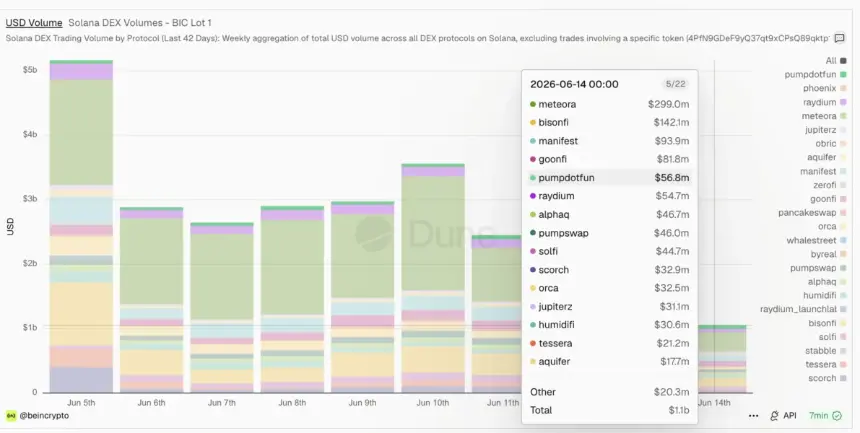860x433 pixels.
Task: Click the 5/22 page indicator in tooltip
Action: click(675, 84)
